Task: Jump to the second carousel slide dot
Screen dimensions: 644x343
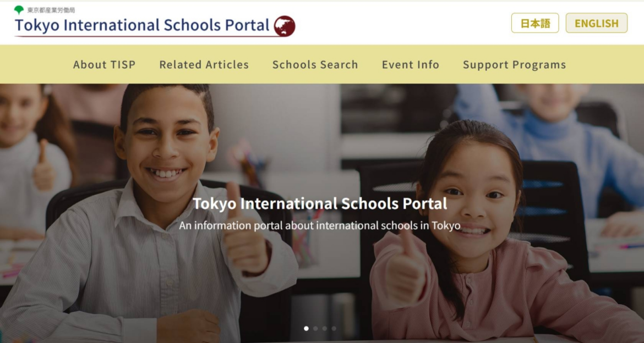Action: click(x=315, y=329)
